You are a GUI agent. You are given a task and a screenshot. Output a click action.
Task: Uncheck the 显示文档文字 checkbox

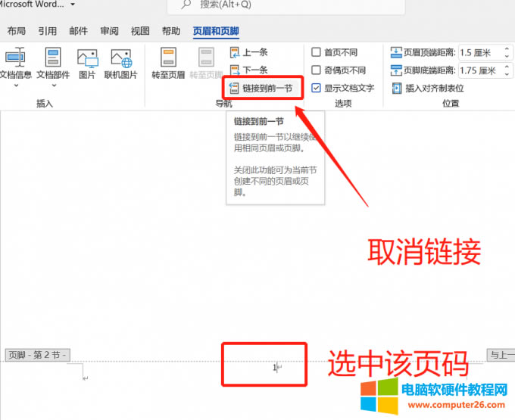(x=317, y=89)
